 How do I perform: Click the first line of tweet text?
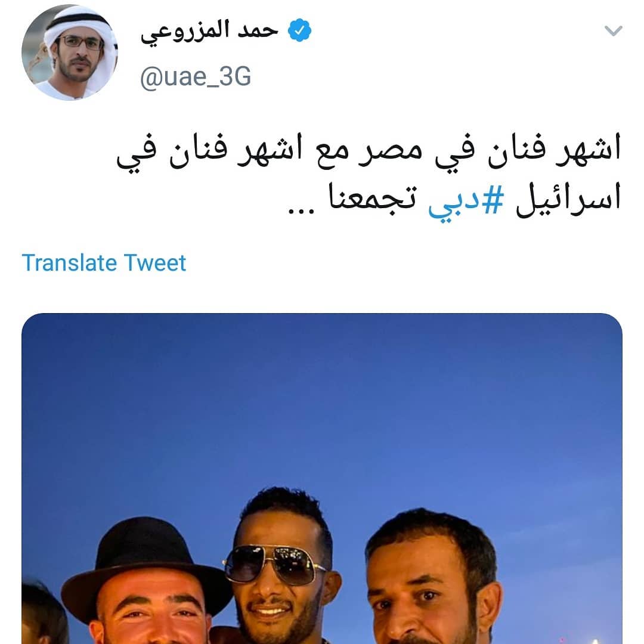(369, 152)
